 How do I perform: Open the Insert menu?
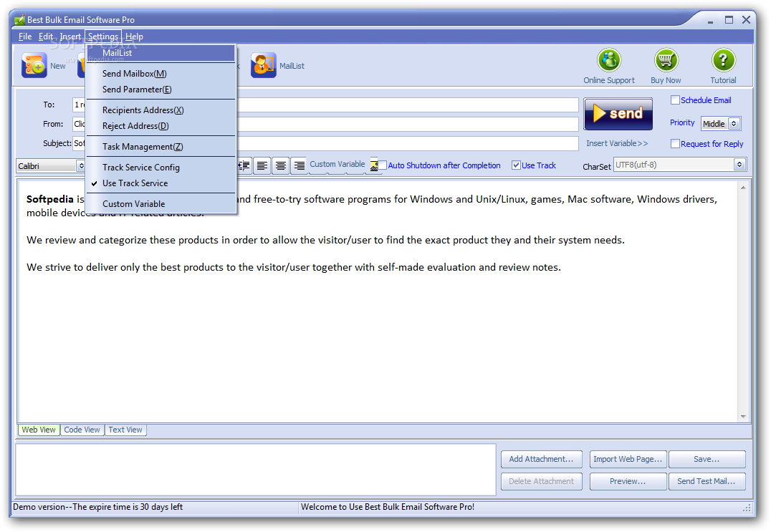(x=70, y=37)
